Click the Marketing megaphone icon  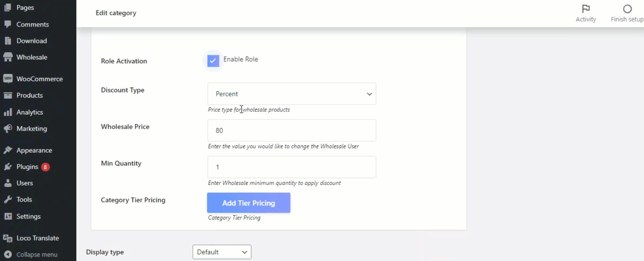pyautogui.click(x=8, y=128)
